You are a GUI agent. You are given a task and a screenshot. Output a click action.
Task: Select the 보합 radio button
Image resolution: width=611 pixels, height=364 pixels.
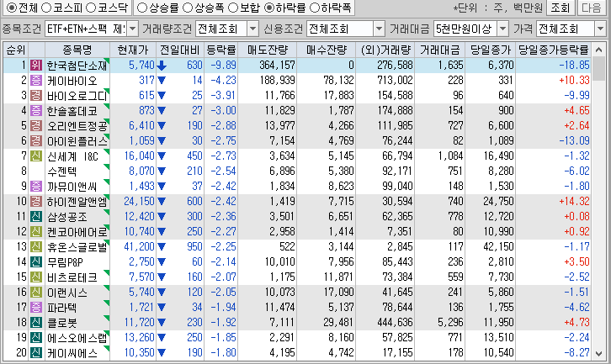pos(232,8)
